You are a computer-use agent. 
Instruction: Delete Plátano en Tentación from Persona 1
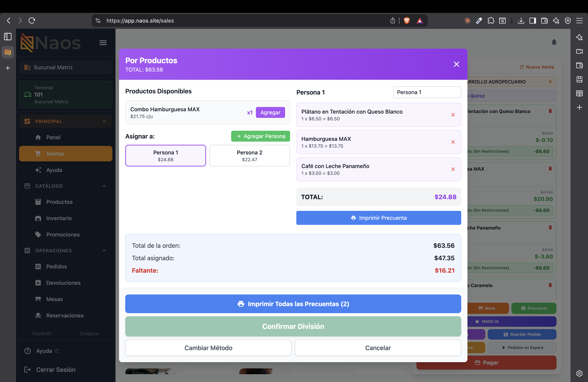[x=453, y=115]
